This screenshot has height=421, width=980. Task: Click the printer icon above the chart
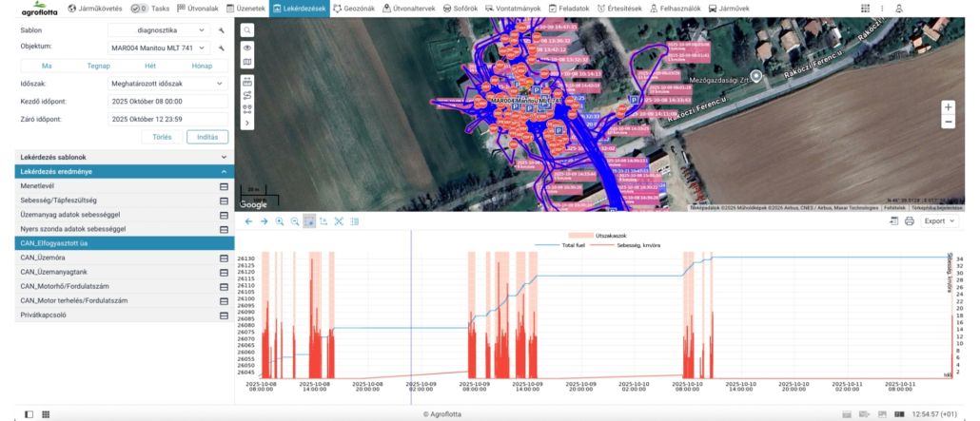[x=909, y=221]
